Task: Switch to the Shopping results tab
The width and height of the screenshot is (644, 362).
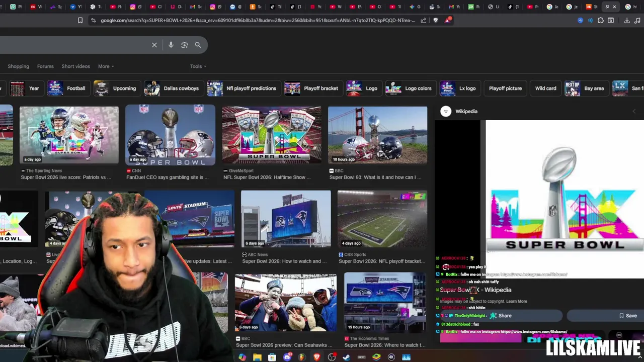Action: coord(18,66)
